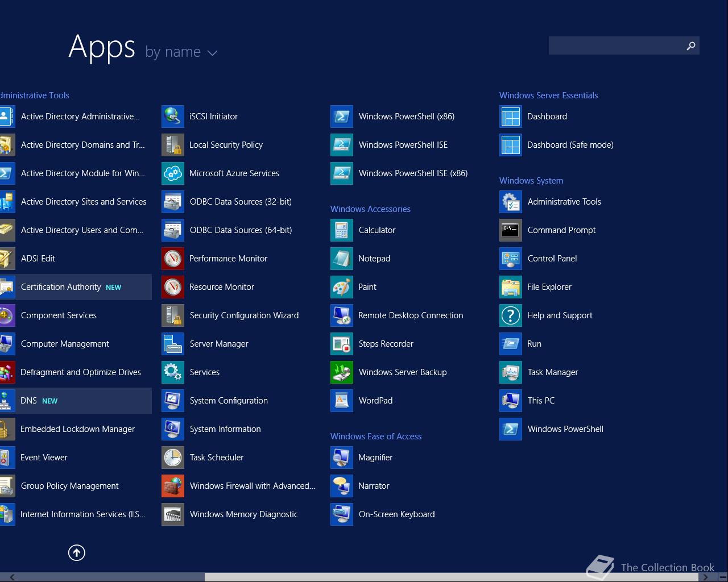Click the search magnifier button
Image resolution: width=728 pixels, height=582 pixels.
pos(691,45)
